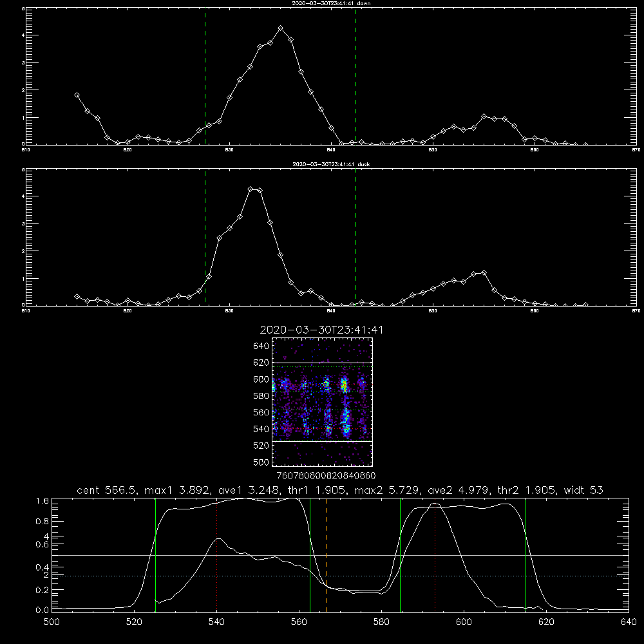Click the rightmost green vertical line in bottom plot
The width and height of the screenshot is (644, 644).
(526, 555)
